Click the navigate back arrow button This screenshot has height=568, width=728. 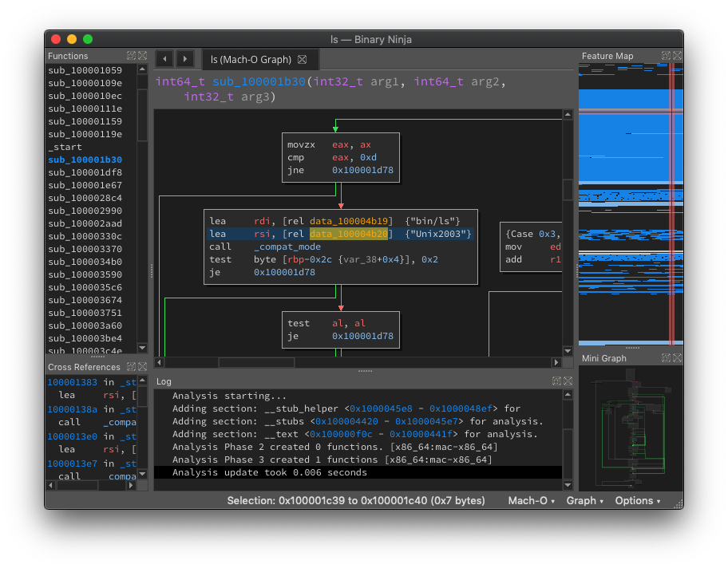(164, 59)
